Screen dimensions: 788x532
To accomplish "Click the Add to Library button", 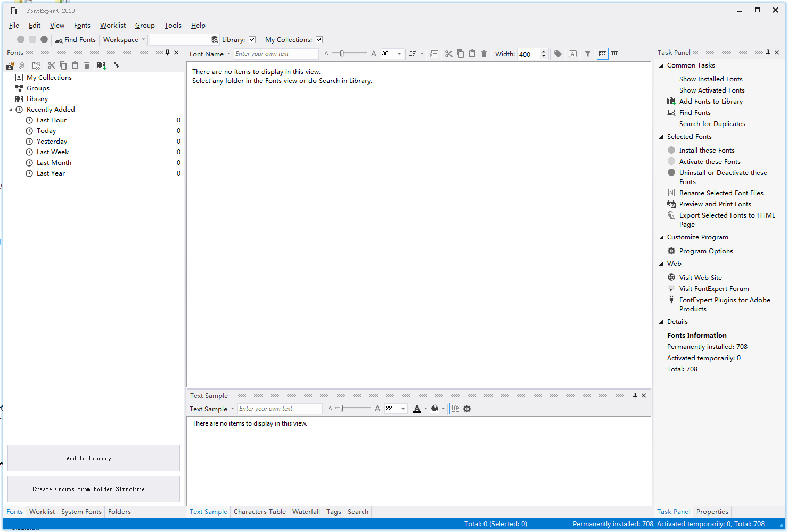I will tap(94, 458).
